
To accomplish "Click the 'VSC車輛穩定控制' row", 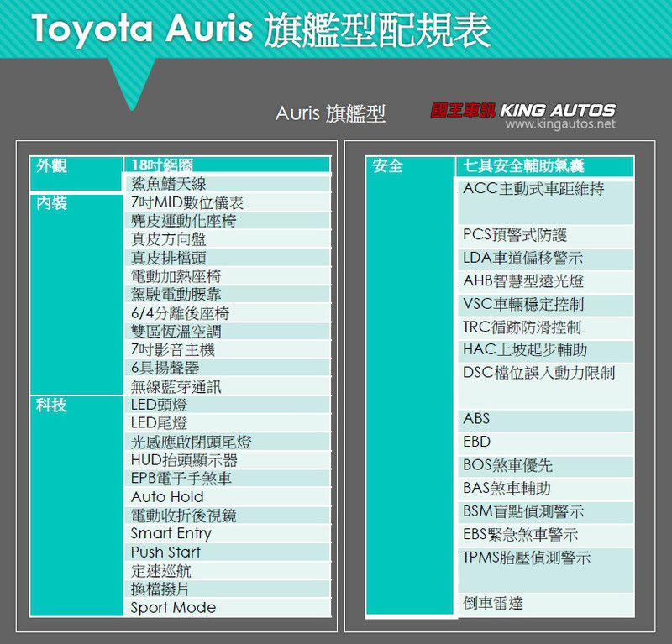I will 545,305.
